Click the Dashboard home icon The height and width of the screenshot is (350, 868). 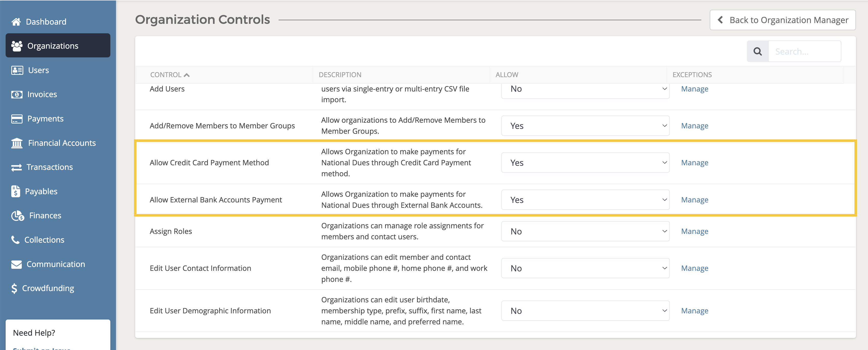[x=16, y=22]
